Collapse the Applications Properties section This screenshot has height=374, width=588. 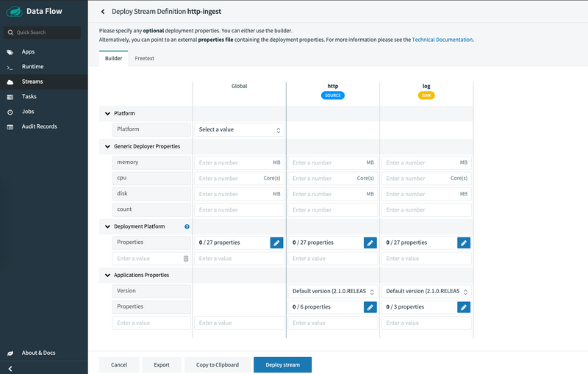click(x=107, y=276)
